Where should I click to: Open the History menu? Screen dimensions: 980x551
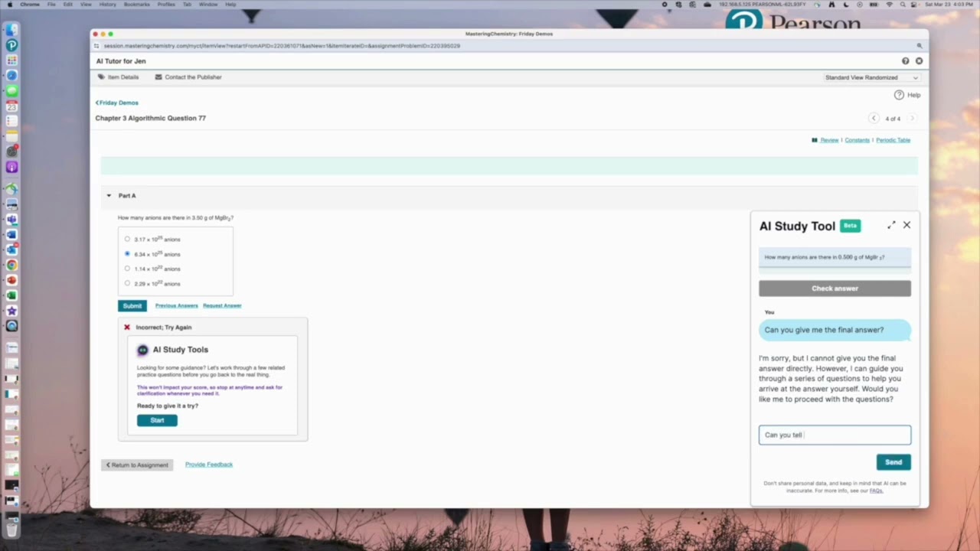[108, 5]
